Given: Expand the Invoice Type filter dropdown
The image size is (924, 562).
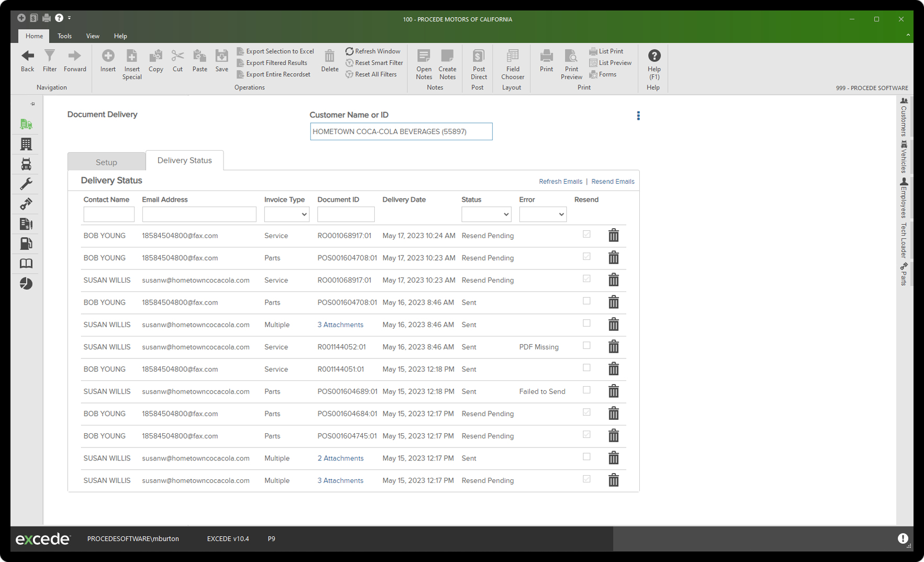Looking at the screenshot, I should tap(286, 214).
